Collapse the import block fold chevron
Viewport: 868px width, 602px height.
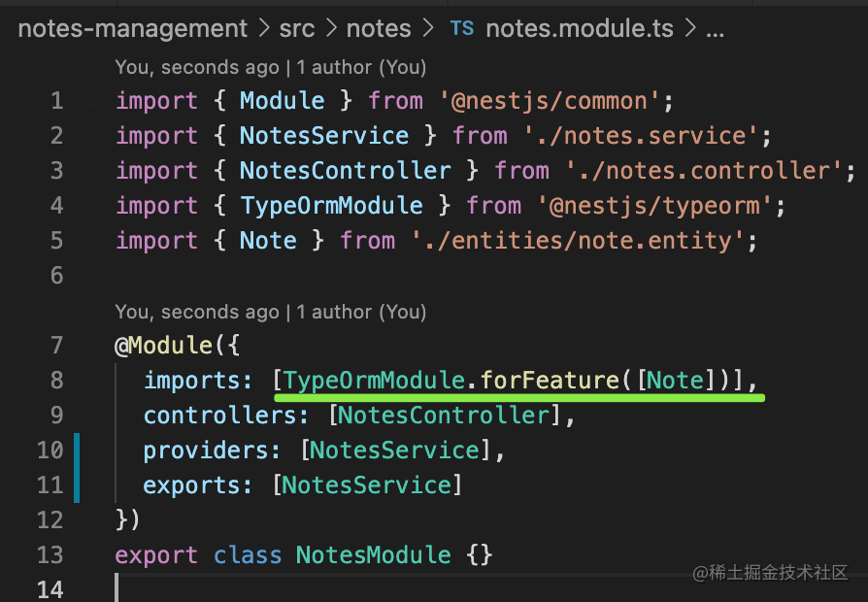coord(92,101)
